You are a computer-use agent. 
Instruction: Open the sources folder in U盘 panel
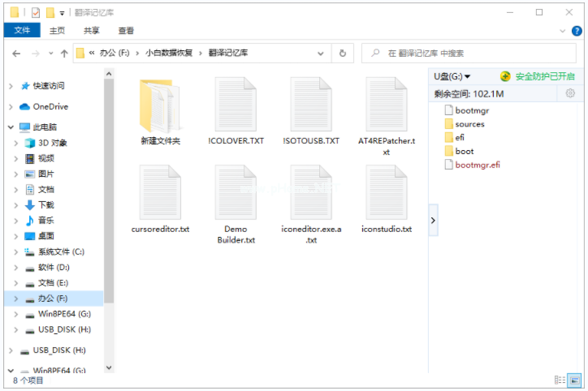coord(469,124)
